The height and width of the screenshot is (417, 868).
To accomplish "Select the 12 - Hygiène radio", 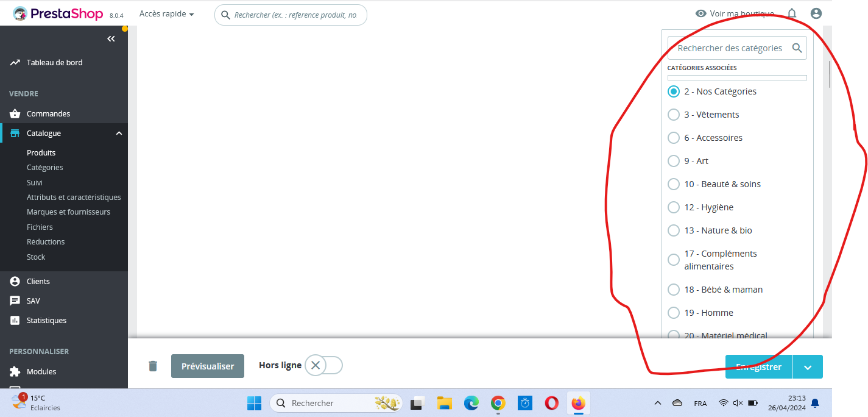I will point(673,207).
